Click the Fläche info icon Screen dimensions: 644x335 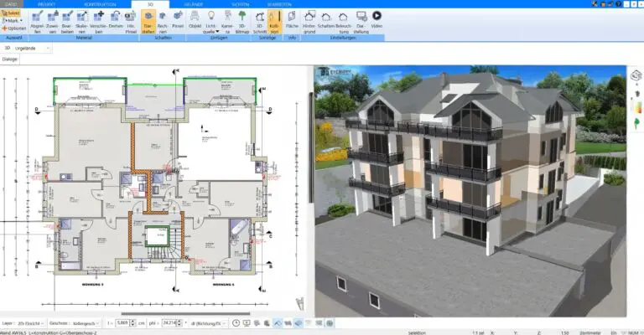click(292, 17)
